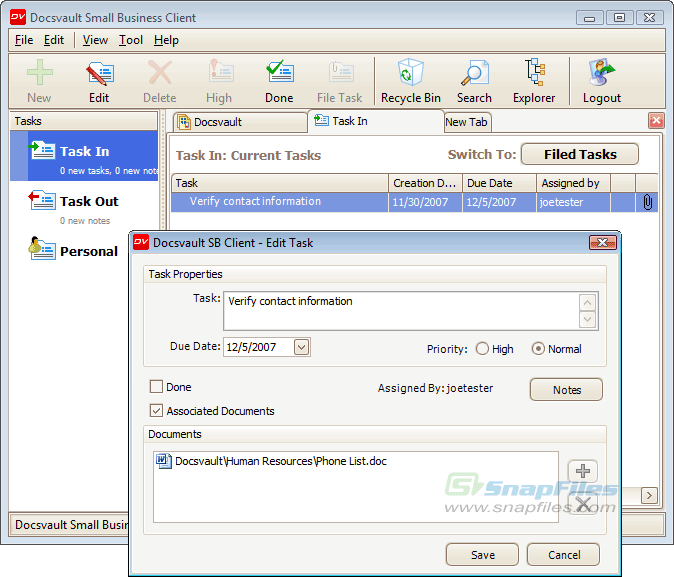The height and width of the screenshot is (577, 674).
Task: Cancel the Edit Task dialog
Action: (564, 555)
